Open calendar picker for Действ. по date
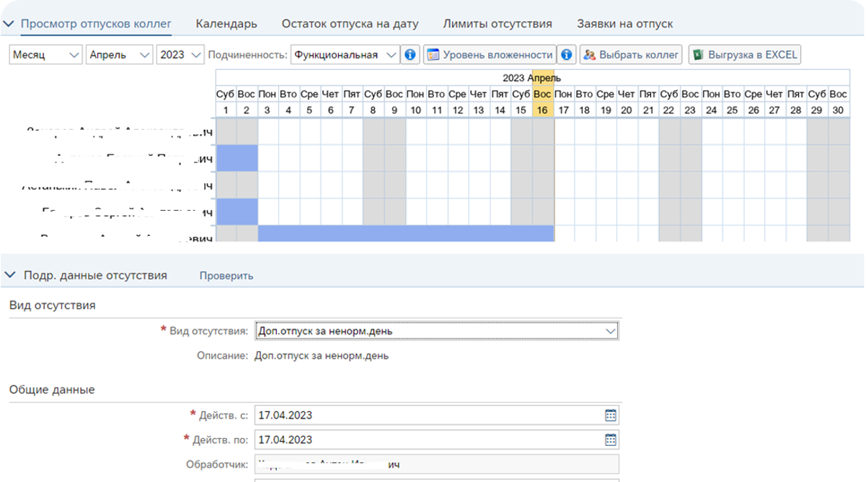The height and width of the screenshot is (482, 868). pos(610,439)
